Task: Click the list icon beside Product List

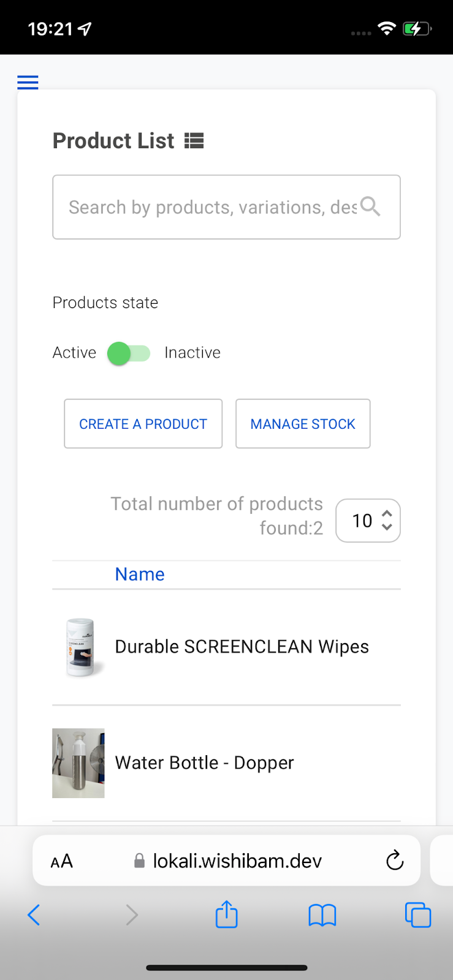Action: tap(194, 141)
